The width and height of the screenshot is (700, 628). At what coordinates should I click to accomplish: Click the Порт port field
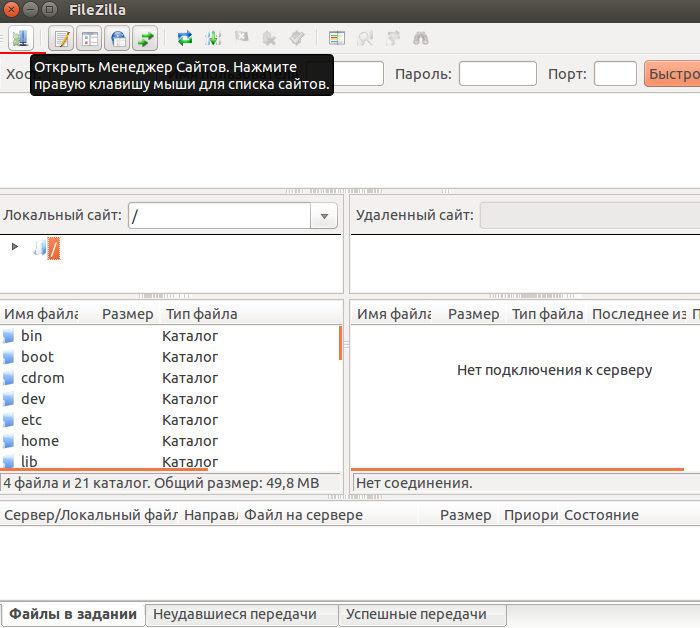coord(615,74)
